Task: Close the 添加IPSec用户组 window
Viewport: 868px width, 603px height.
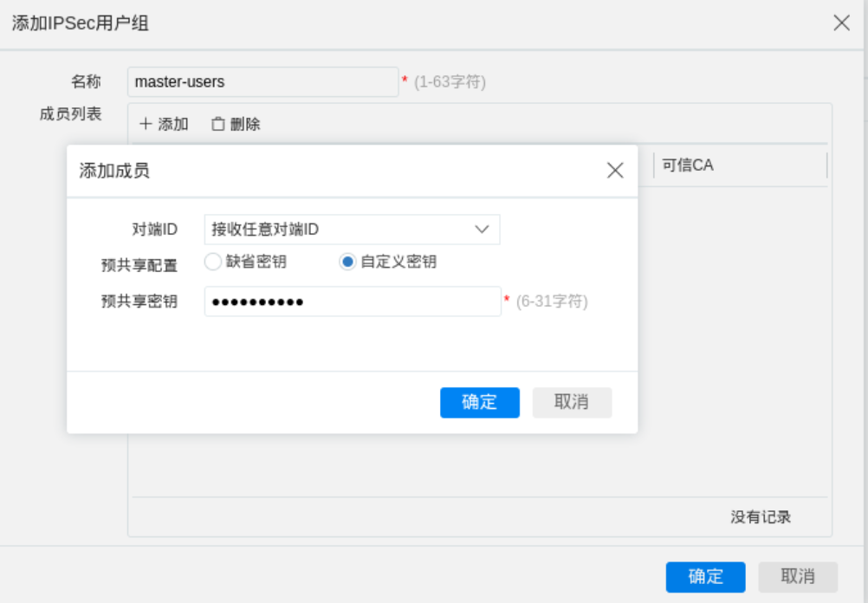Action: [841, 23]
